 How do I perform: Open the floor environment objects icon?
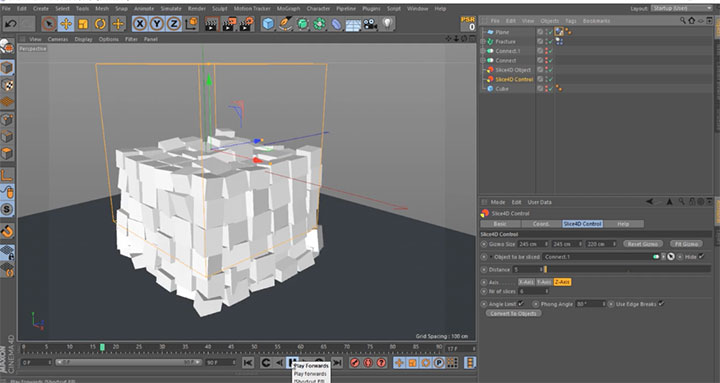tap(353, 24)
